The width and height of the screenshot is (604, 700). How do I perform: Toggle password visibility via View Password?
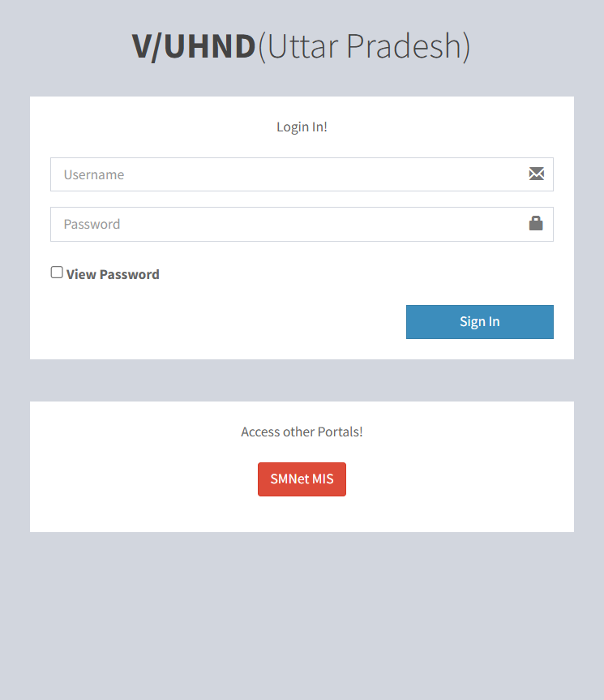click(56, 271)
